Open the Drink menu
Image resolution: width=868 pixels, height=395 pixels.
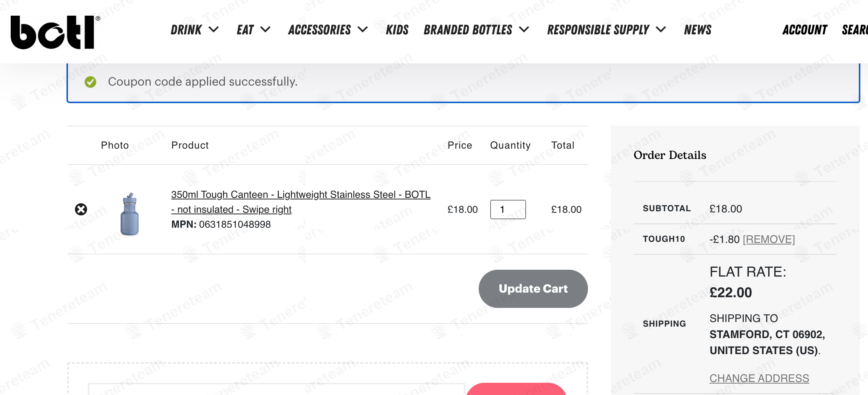click(x=186, y=30)
